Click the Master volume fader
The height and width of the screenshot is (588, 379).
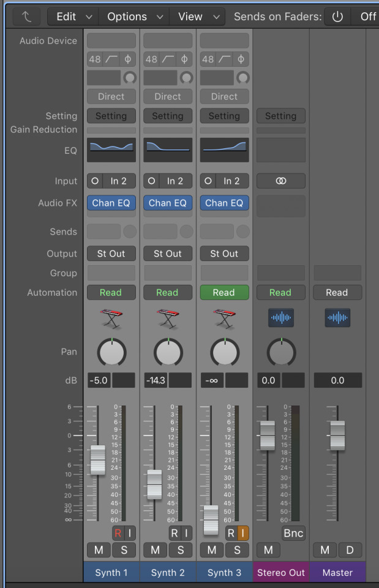[x=337, y=435]
